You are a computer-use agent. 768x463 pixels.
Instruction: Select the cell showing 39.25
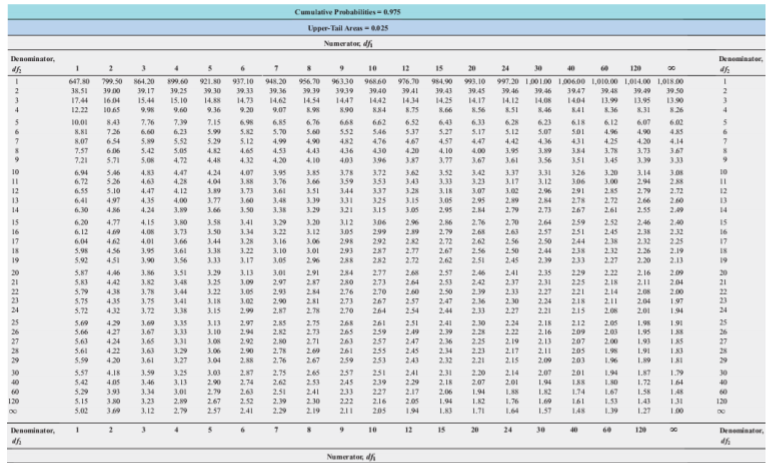coord(179,91)
